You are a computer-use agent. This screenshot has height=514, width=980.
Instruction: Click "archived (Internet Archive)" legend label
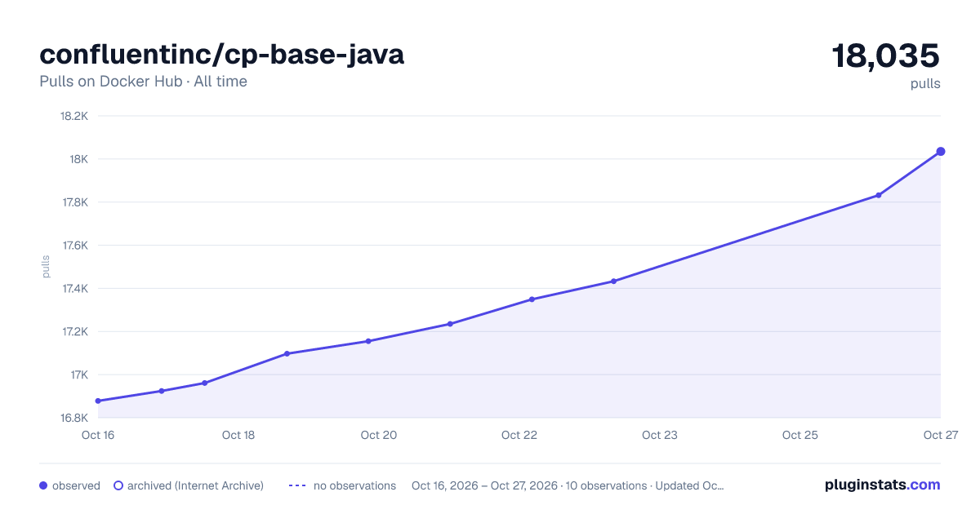click(x=195, y=485)
